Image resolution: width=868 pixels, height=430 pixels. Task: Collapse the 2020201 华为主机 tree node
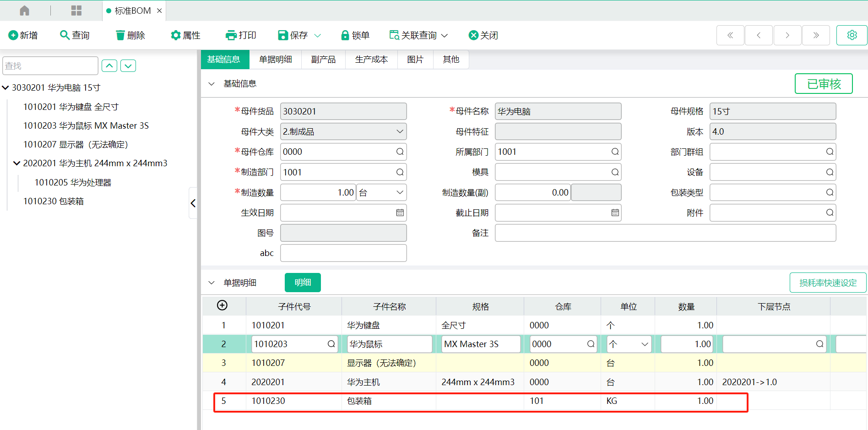click(17, 163)
